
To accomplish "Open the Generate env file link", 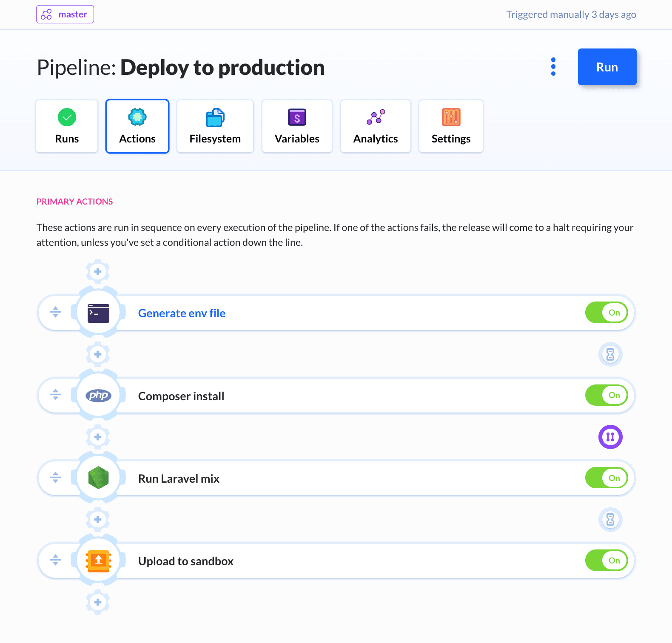I will (182, 313).
